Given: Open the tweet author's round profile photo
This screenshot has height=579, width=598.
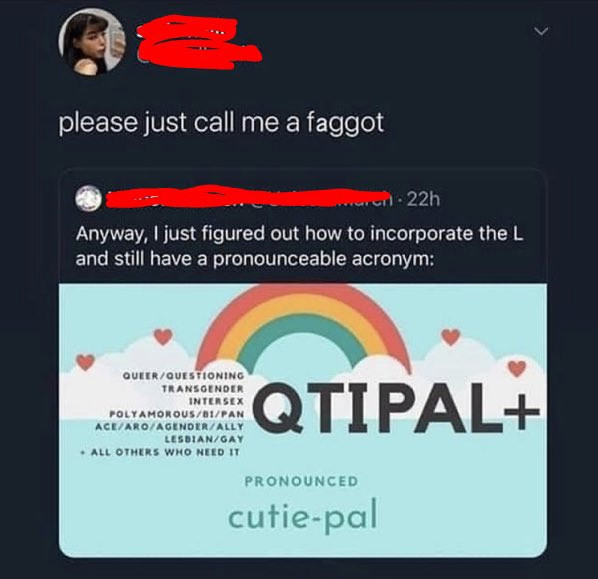Looking at the screenshot, I should coord(92,42).
